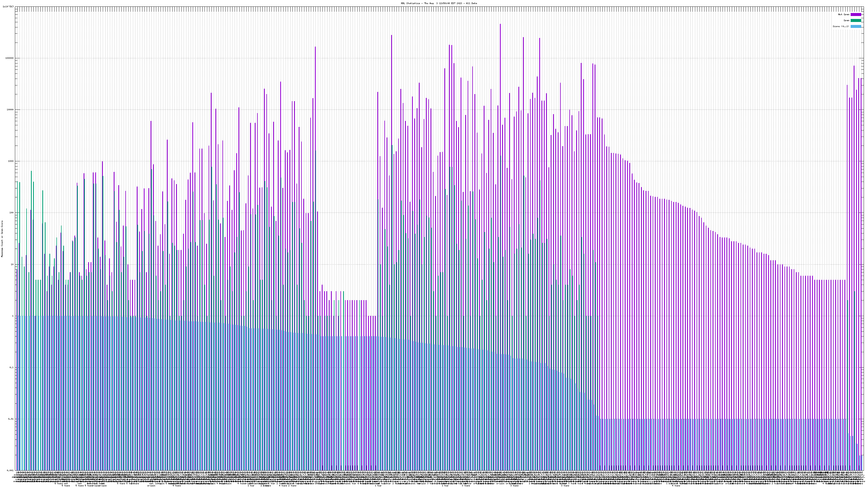
Task: Click the RBL Statistics chart title
Action: point(439,3)
